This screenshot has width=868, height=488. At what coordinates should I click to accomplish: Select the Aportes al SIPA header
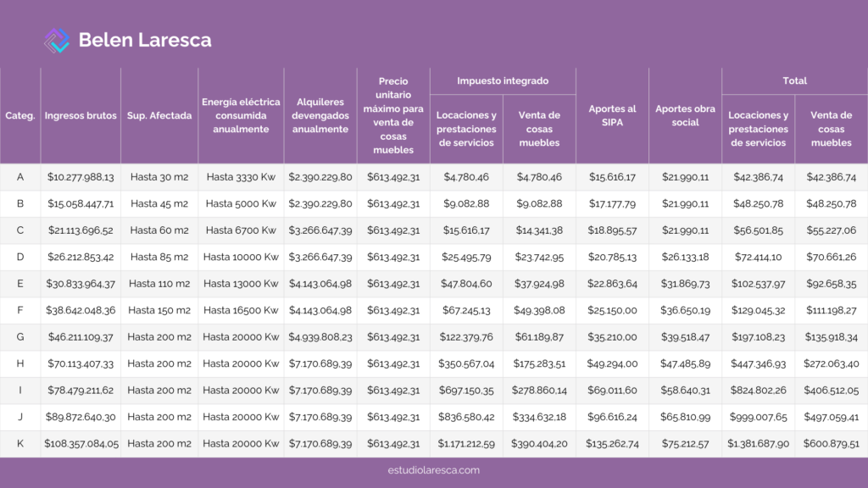click(x=612, y=115)
